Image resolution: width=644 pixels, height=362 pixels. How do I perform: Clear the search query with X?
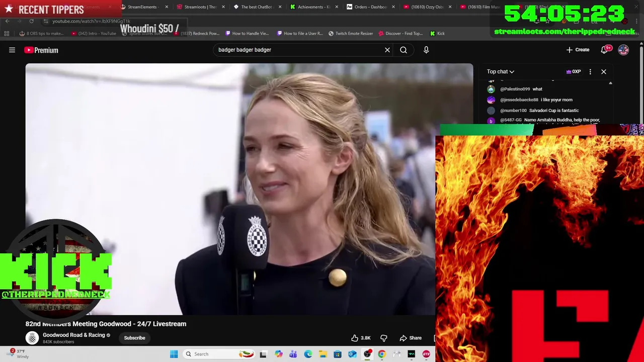pos(387,50)
